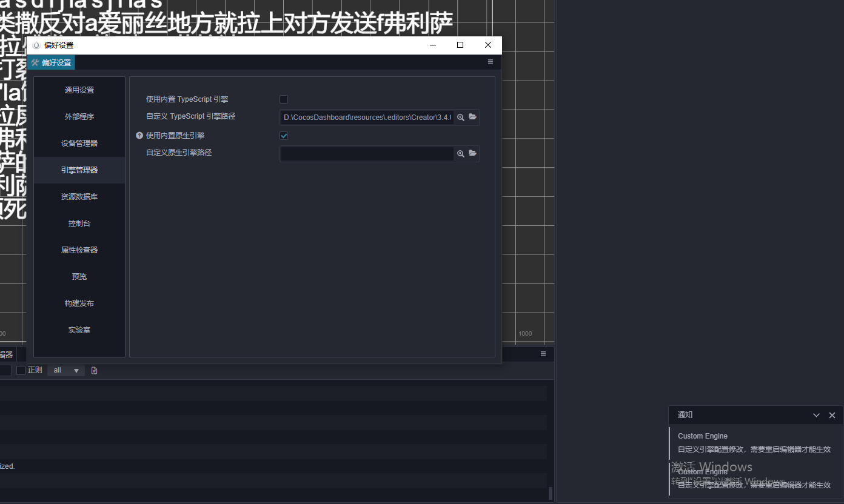Close the 通知 notification panel
844x504 pixels.
(832, 415)
